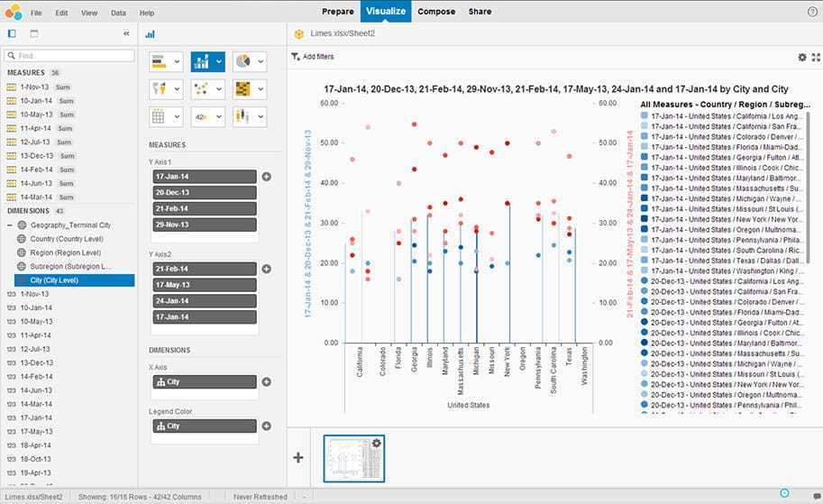Select the pie chart type icon
Viewport: 823px width, 504px height.
point(243,61)
